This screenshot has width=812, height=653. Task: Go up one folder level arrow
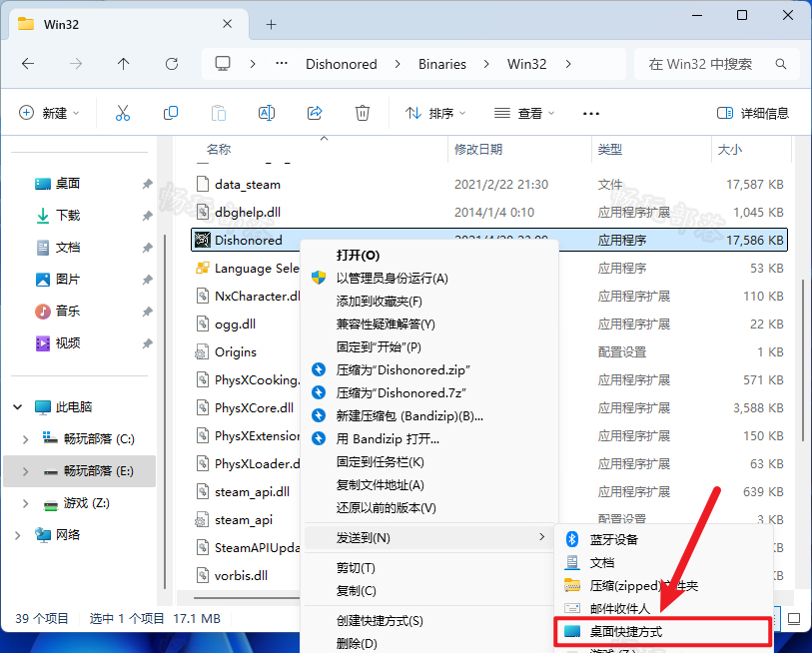(x=123, y=64)
